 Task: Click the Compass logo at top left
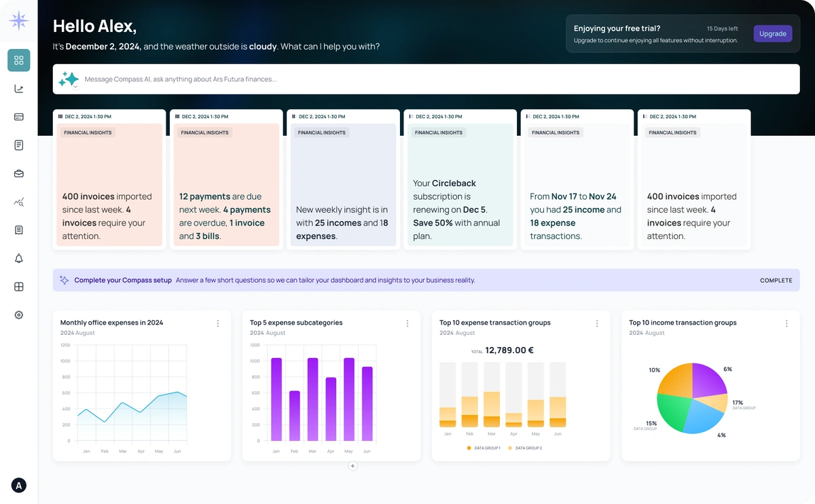(18, 20)
